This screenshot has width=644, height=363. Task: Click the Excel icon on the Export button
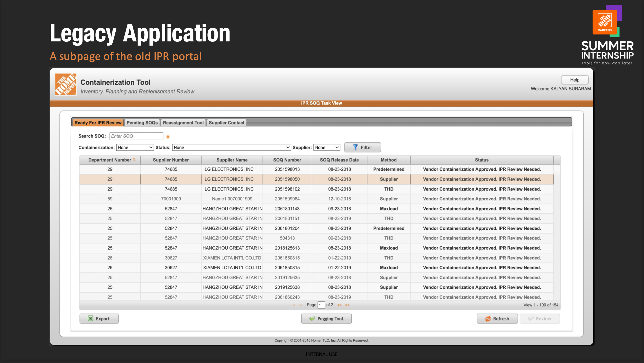(x=90, y=318)
